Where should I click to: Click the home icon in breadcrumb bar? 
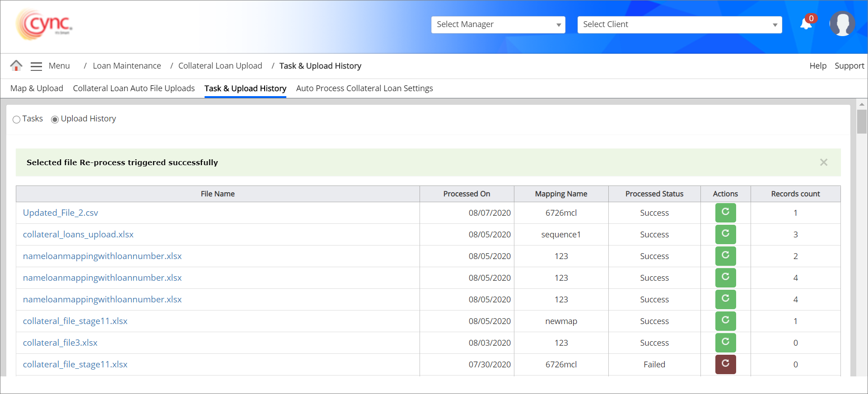[x=16, y=66]
